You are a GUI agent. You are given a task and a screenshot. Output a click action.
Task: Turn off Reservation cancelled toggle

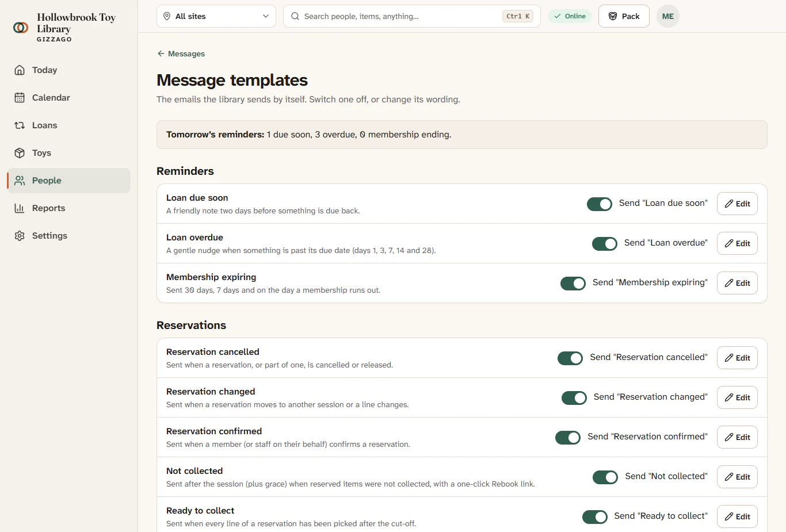[570, 358]
